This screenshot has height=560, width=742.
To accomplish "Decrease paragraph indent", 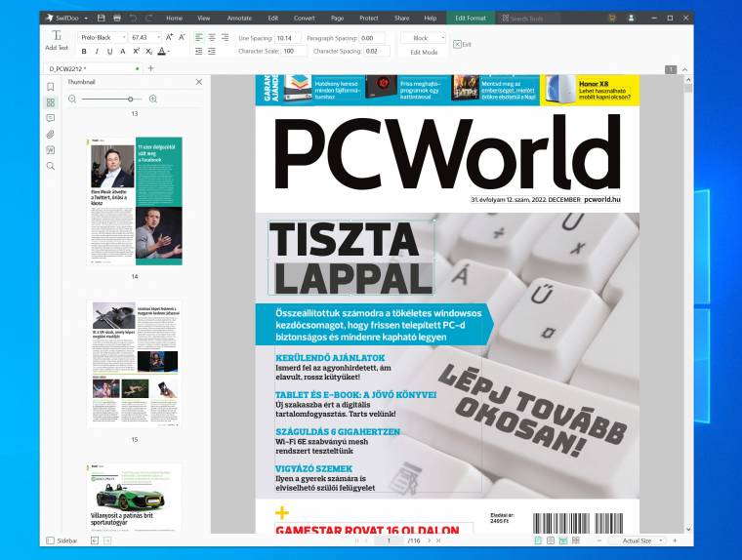I will 199,51.
